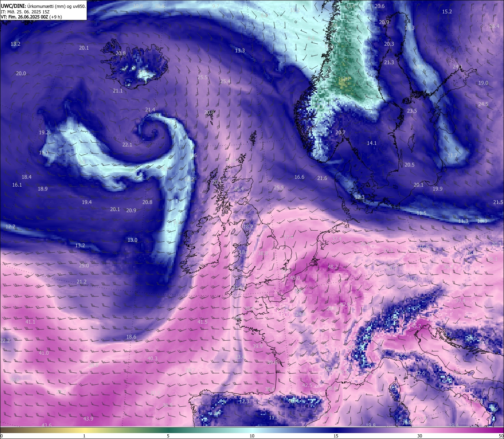This screenshot has width=504, height=439.
Task: Click the 13.3 value north of the map center
Action: [x=240, y=51]
